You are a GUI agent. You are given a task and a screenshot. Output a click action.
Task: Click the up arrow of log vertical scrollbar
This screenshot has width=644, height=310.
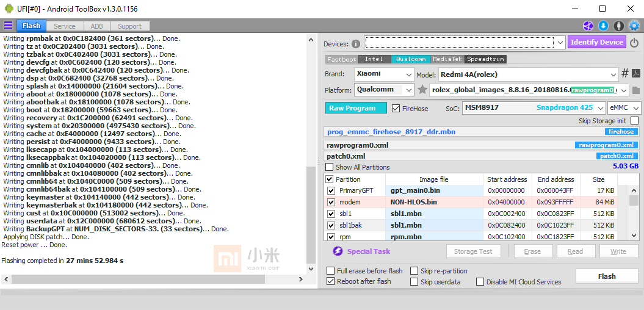[x=311, y=40]
